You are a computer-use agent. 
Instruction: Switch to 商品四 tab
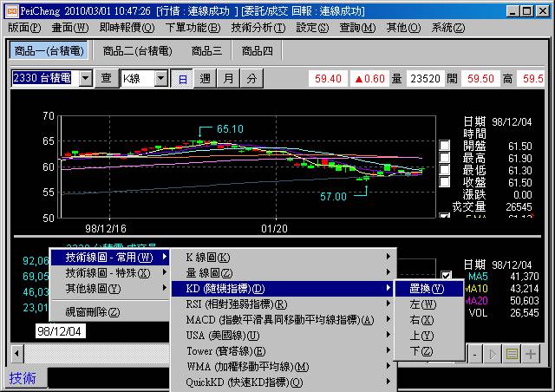click(258, 51)
